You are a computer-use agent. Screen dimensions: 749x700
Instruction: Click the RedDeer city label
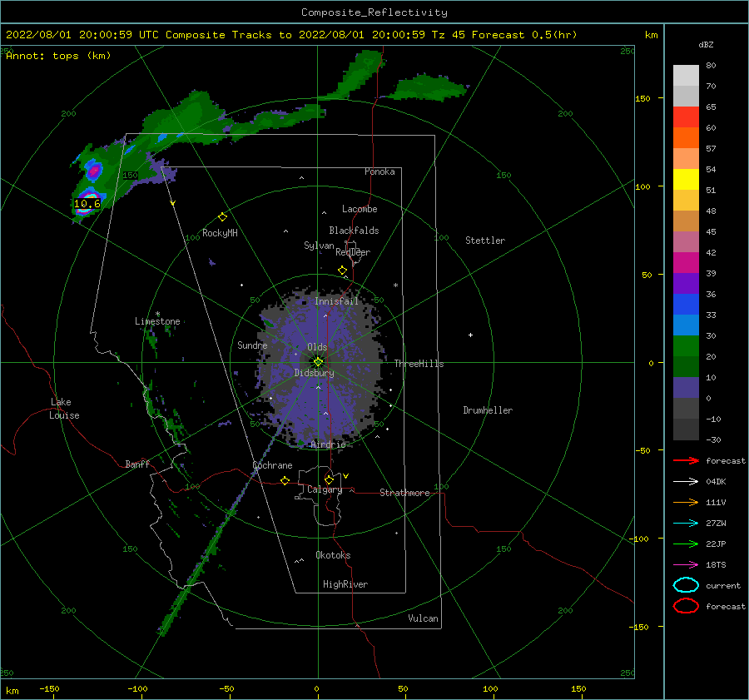coord(353,252)
